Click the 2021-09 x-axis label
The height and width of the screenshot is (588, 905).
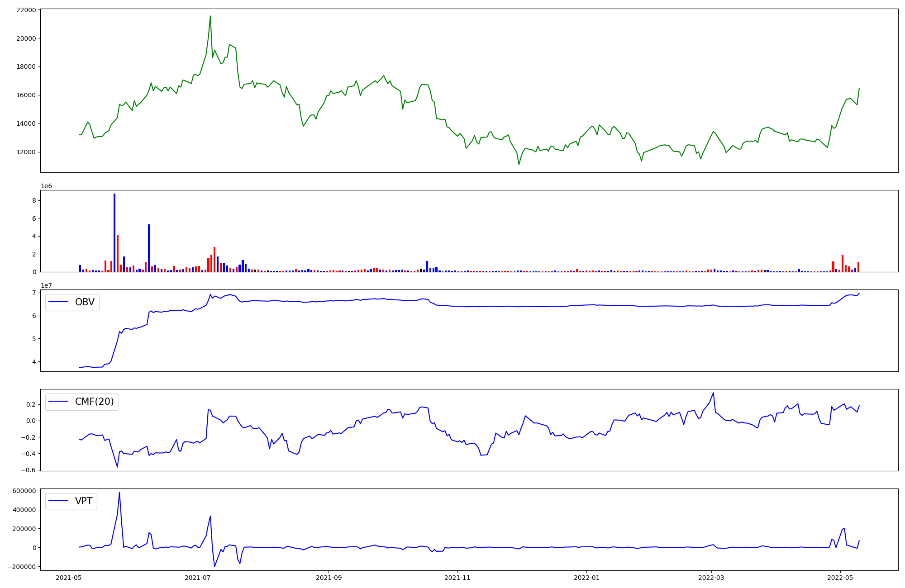[328, 578]
